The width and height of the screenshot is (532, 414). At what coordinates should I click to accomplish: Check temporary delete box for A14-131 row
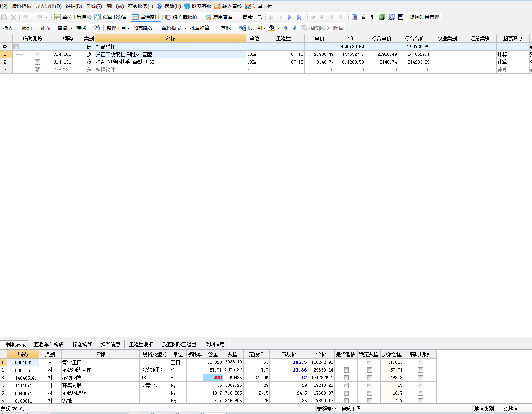tap(37, 62)
